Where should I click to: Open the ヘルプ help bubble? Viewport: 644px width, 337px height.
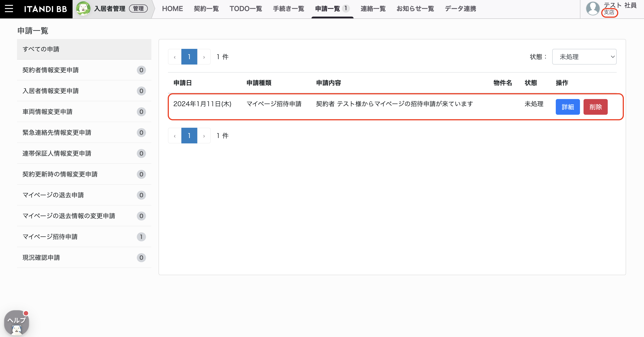coord(17,323)
